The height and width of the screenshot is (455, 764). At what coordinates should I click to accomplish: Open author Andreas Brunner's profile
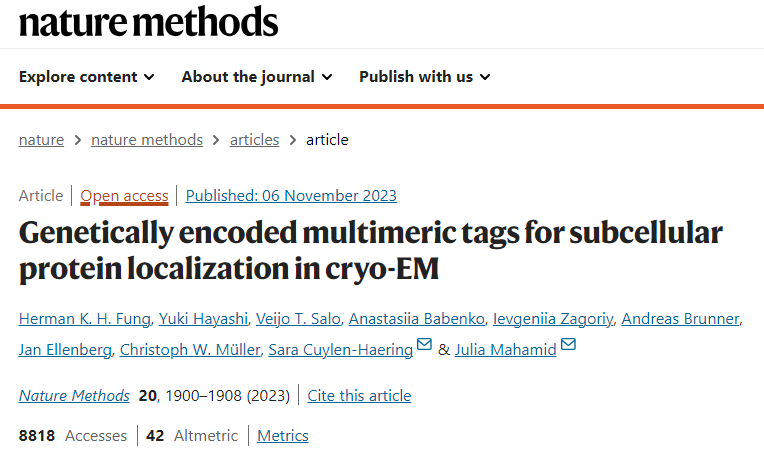(x=680, y=319)
